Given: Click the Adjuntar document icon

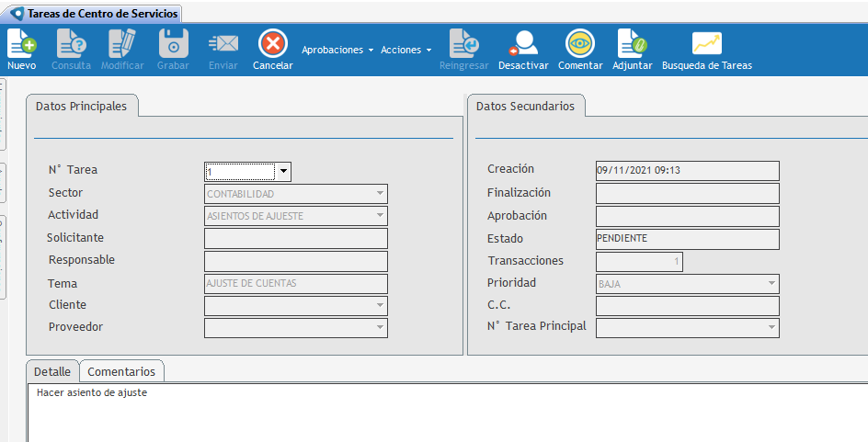Looking at the screenshot, I should [632, 43].
